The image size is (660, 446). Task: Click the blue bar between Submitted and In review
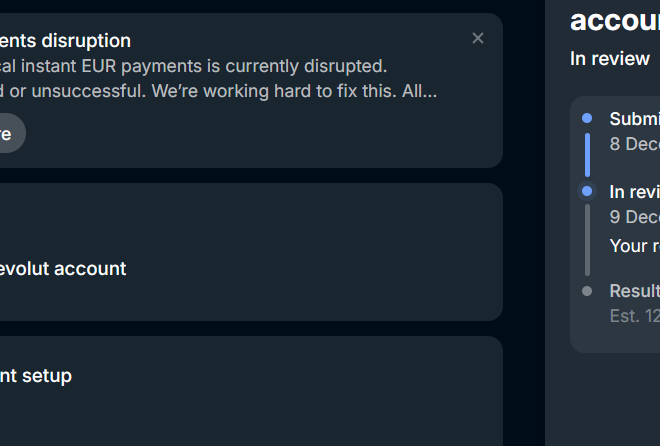click(x=587, y=154)
